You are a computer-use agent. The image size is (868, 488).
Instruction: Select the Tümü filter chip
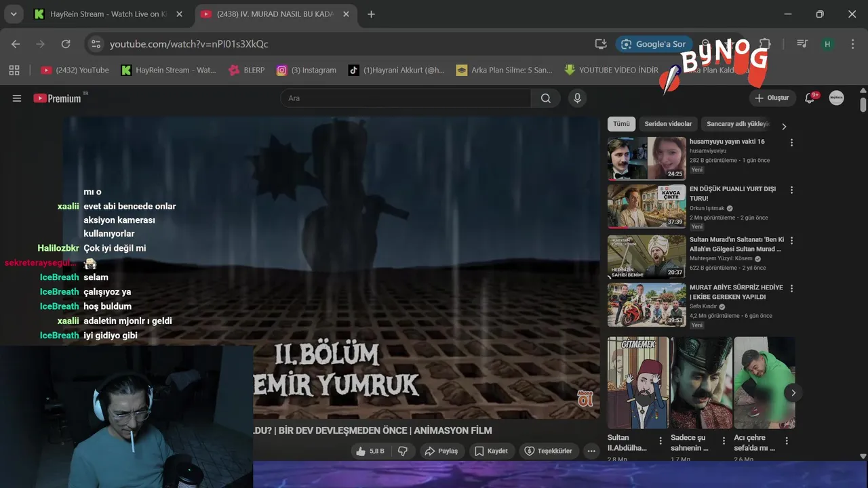pyautogui.click(x=622, y=124)
